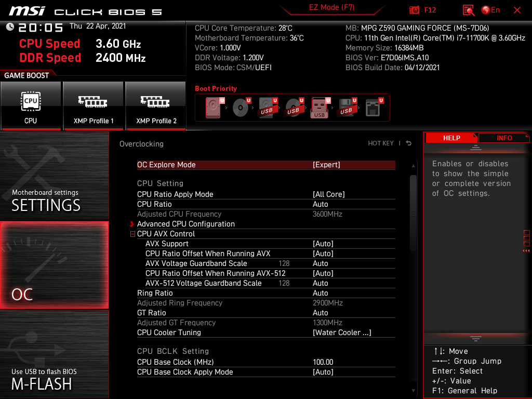This screenshot has width=532, height=399.
Task: Expand Advanced CPU Configuration submenu
Action: pos(266,224)
